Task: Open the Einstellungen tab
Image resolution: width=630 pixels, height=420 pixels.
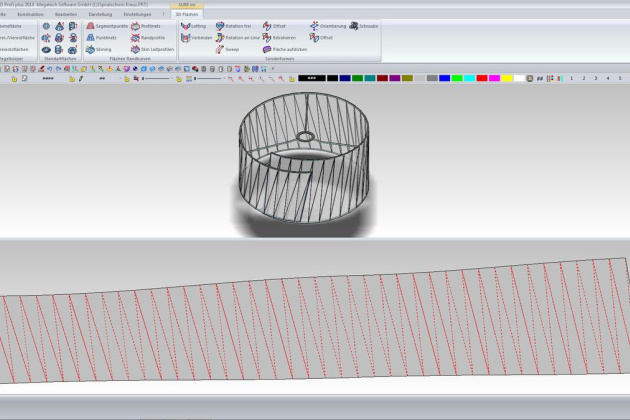Action: [137, 15]
